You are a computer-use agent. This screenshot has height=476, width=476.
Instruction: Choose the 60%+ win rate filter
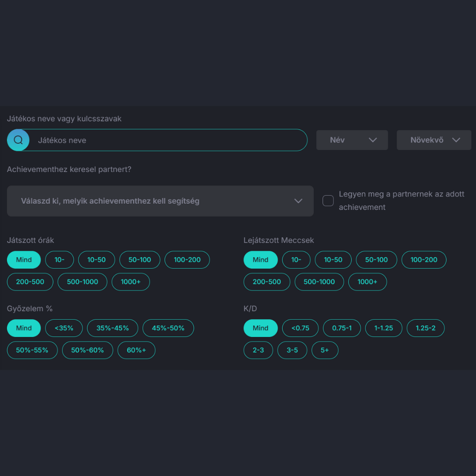[136, 350]
